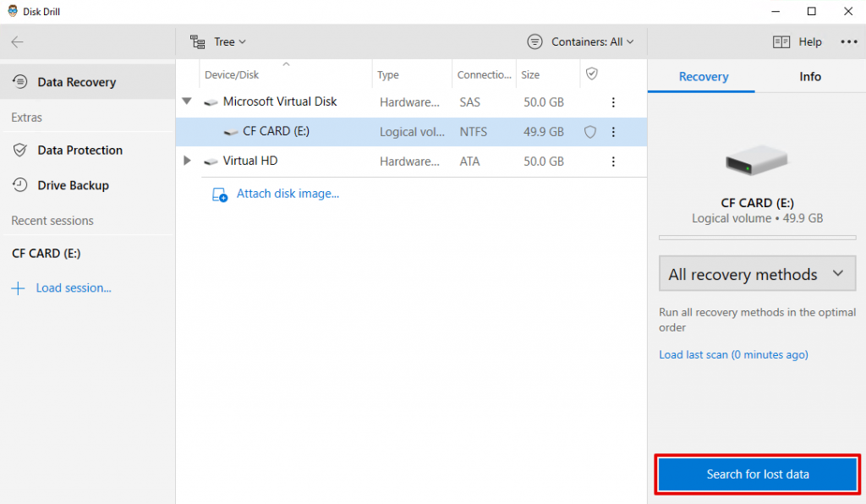Screen dimensions: 866x504
Task: Open the three-dot more options menu
Action: pyautogui.click(x=848, y=41)
